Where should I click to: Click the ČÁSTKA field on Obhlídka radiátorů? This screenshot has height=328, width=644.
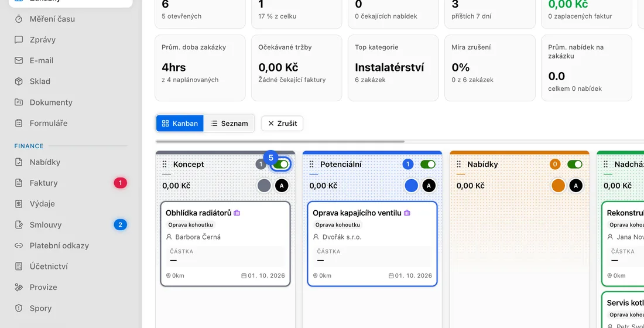(225, 257)
